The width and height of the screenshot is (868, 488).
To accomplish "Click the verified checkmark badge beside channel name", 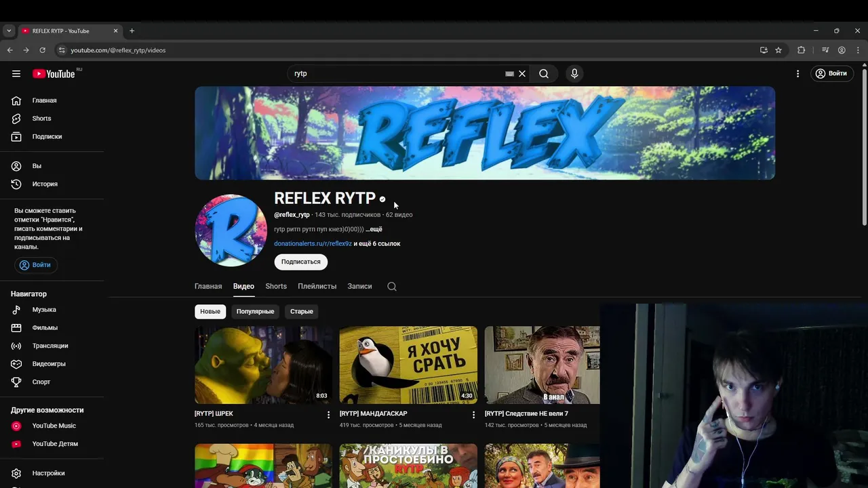I will pyautogui.click(x=382, y=199).
